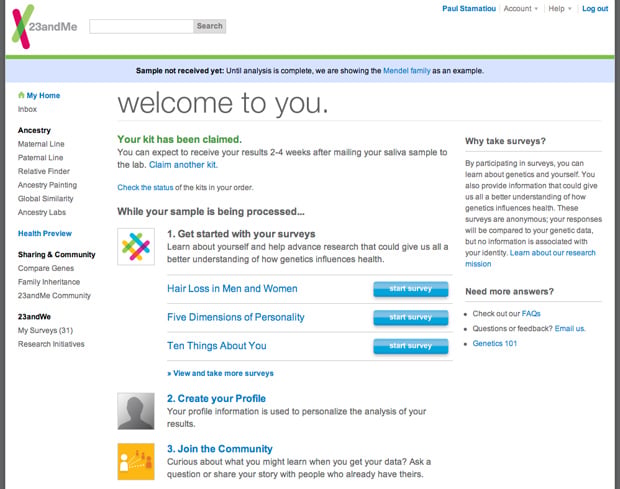Click the Search button
620x489 pixels.
(210, 26)
